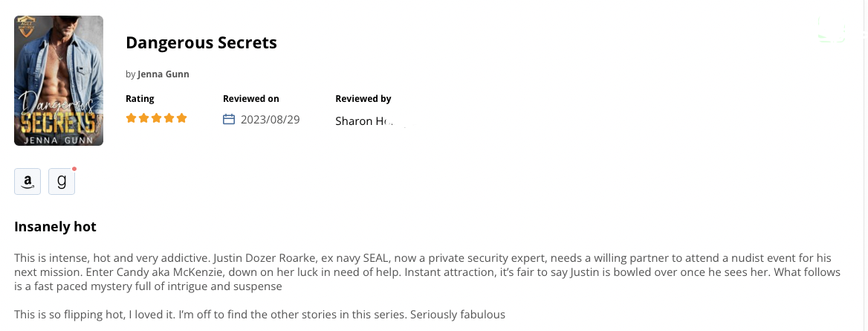Click the Reviewed on label
The height and width of the screenshot is (331, 868).
tap(250, 99)
